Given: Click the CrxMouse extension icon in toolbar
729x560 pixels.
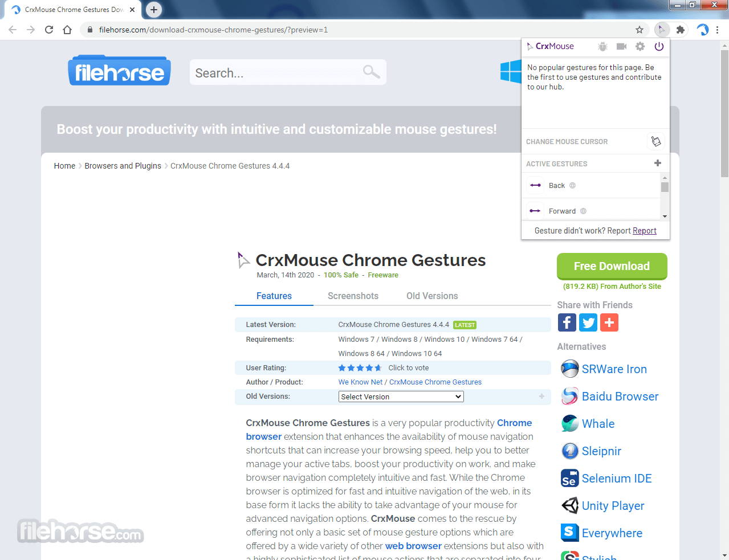Looking at the screenshot, I should pos(662,30).
